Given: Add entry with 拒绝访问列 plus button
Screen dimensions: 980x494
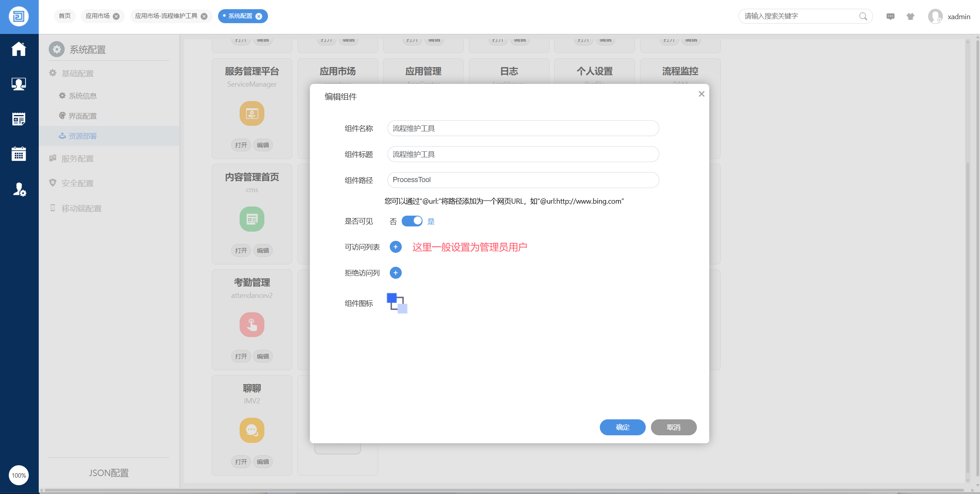Looking at the screenshot, I should 395,273.
